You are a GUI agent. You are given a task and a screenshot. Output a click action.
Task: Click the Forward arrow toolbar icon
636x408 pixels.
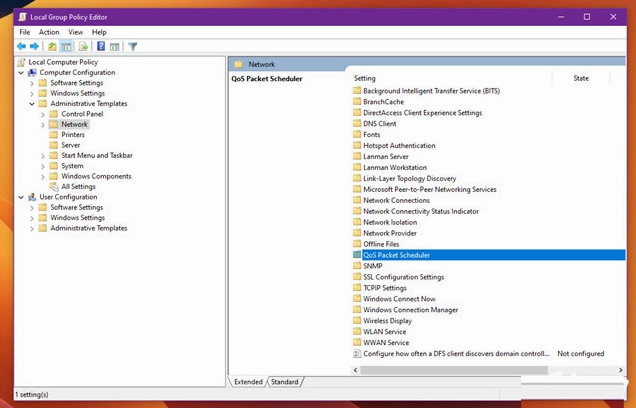click(34, 47)
